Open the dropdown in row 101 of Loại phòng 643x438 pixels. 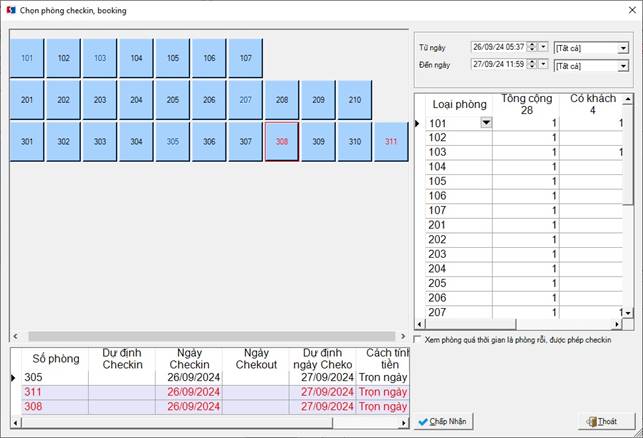pos(486,123)
